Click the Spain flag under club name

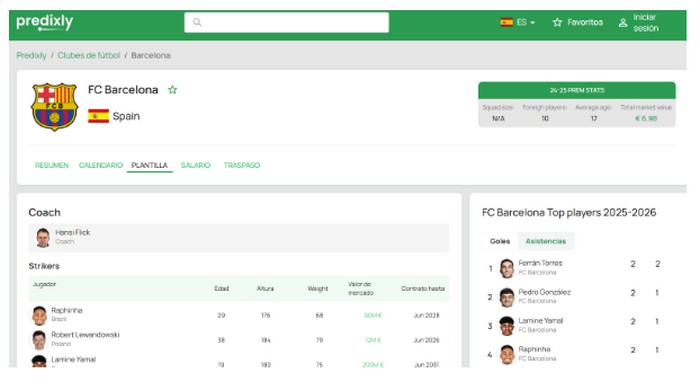coord(98,116)
